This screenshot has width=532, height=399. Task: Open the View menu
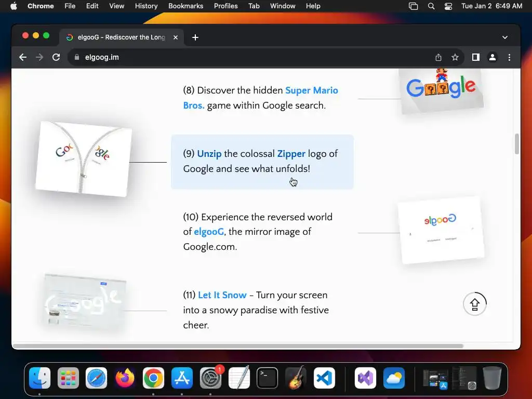[117, 6]
